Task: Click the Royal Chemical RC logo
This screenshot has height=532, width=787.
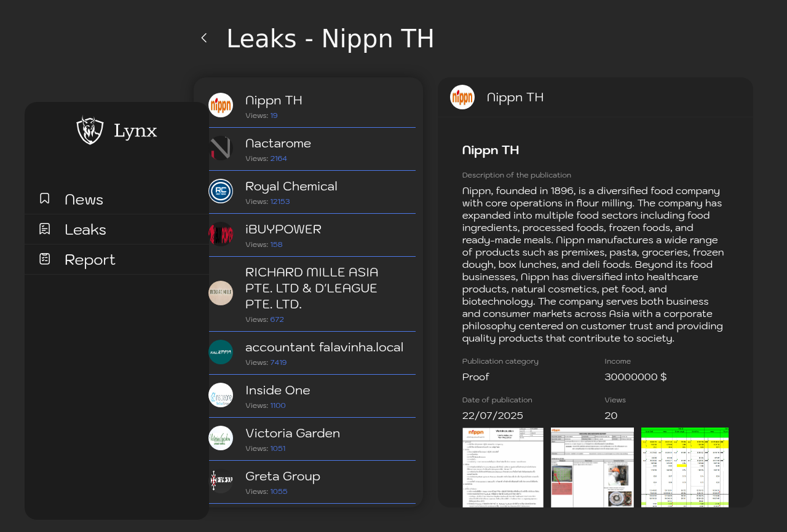Action: (221, 191)
